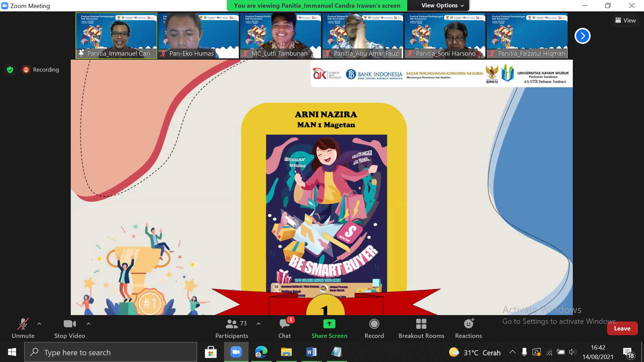Select MC_Lutfi Tambunan video thumbnail
The image size is (644, 362).
(281, 36)
